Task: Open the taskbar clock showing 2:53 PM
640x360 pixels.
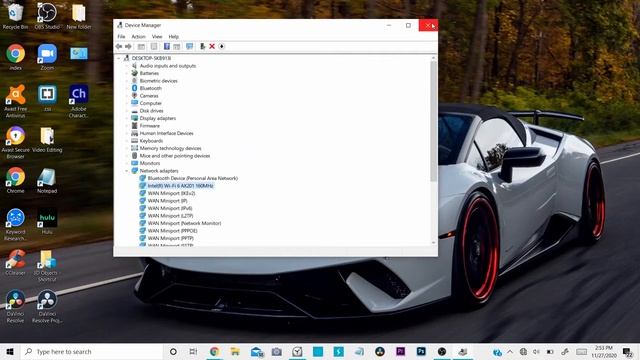Action: tap(604, 351)
